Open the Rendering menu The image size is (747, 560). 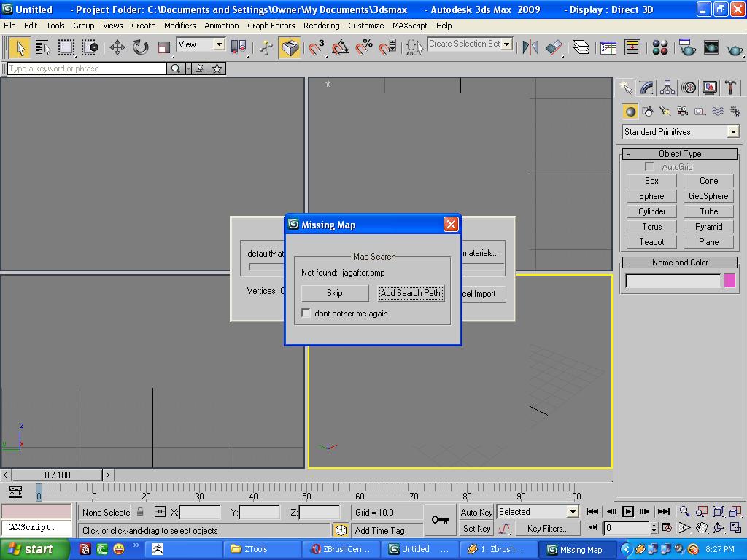(322, 26)
